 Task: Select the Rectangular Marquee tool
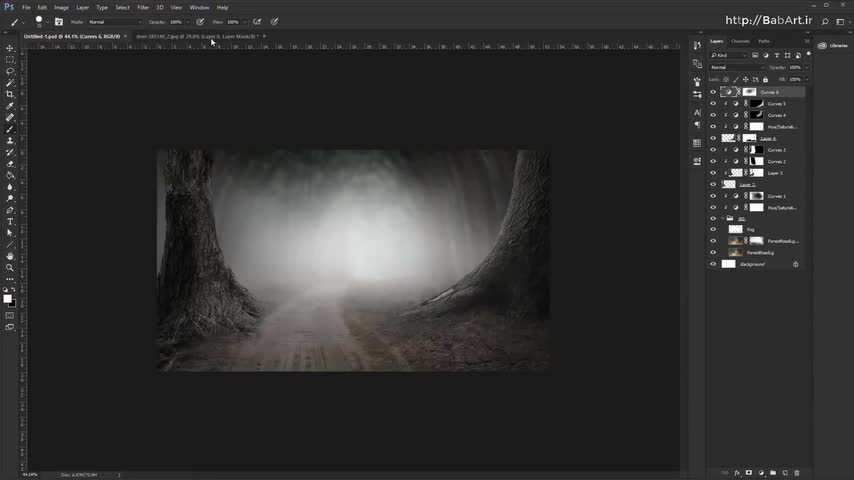(x=10, y=59)
